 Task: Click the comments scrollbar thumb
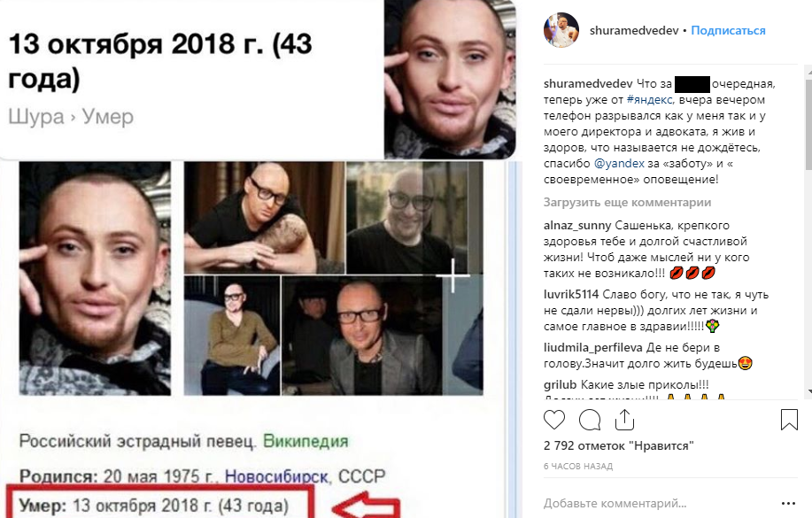click(808, 124)
